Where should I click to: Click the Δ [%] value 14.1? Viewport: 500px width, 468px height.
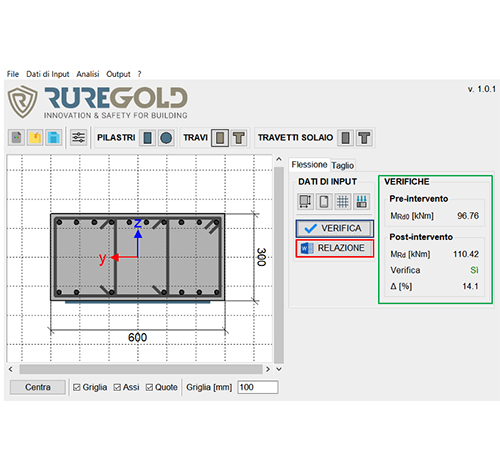pos(470,286)
